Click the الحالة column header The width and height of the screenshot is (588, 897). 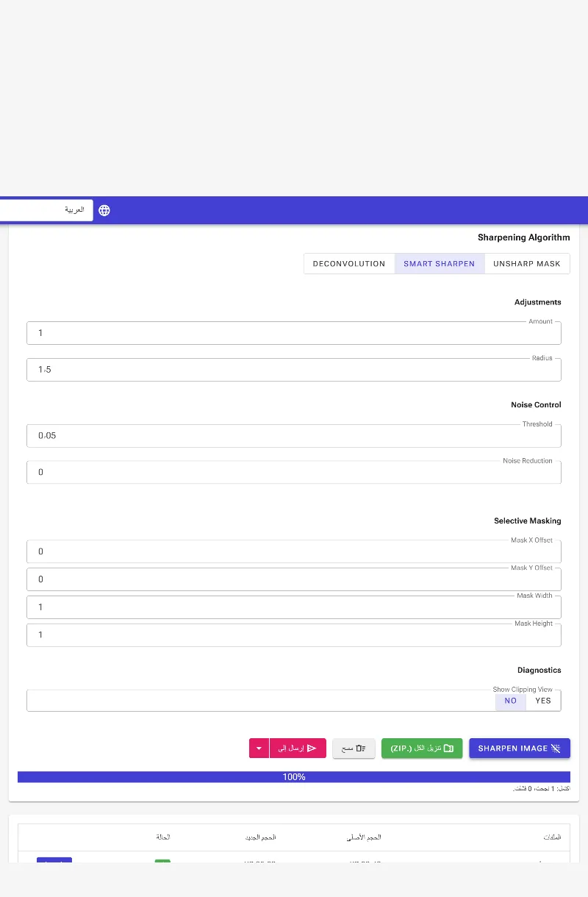pyautogui.click(x=163, y=837)
